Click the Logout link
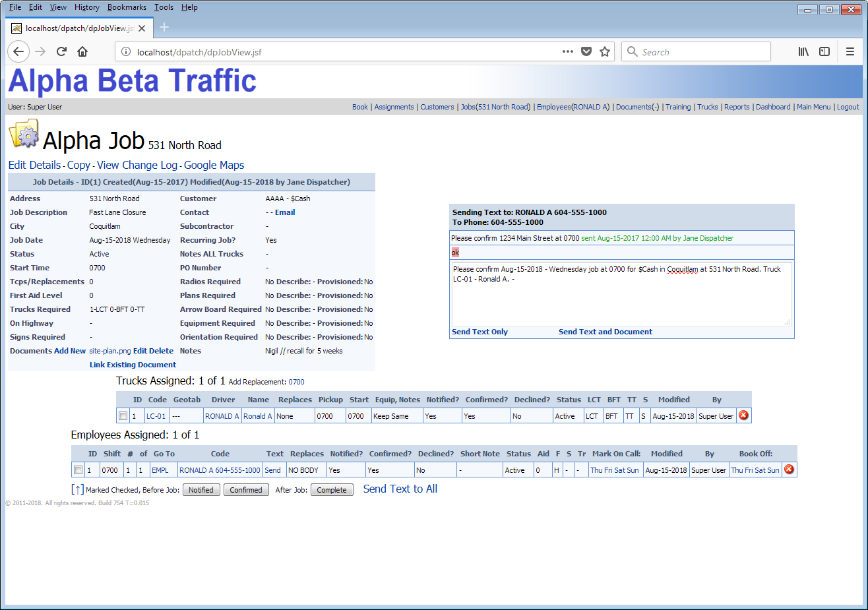 848,107
